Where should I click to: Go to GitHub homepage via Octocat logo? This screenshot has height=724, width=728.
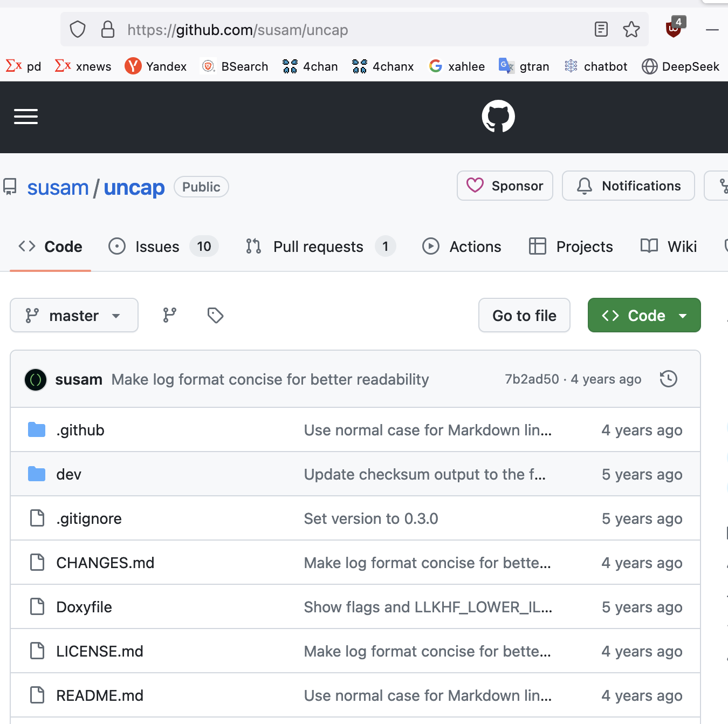[x=498, y=116]
